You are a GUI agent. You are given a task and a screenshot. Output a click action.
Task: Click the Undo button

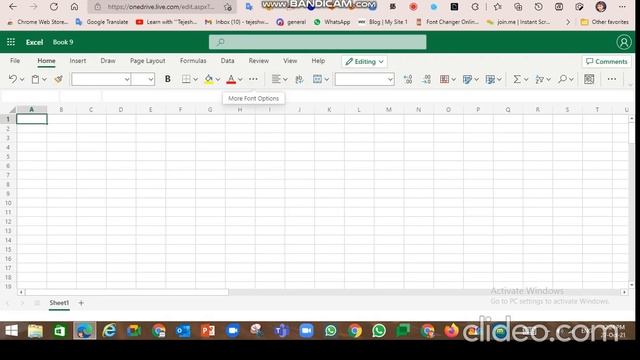click(13, 79)
